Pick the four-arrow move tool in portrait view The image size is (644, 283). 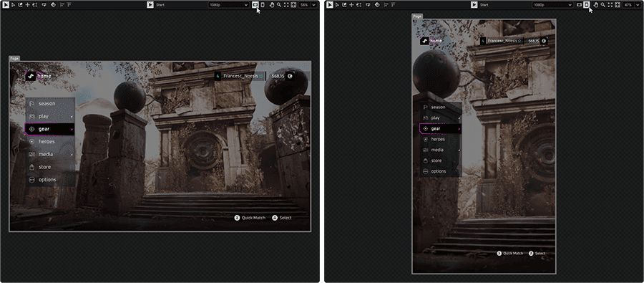pos(352,4)
